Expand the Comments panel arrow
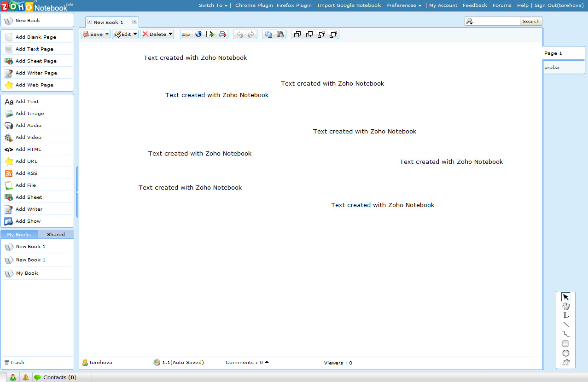 coord(267,362)
